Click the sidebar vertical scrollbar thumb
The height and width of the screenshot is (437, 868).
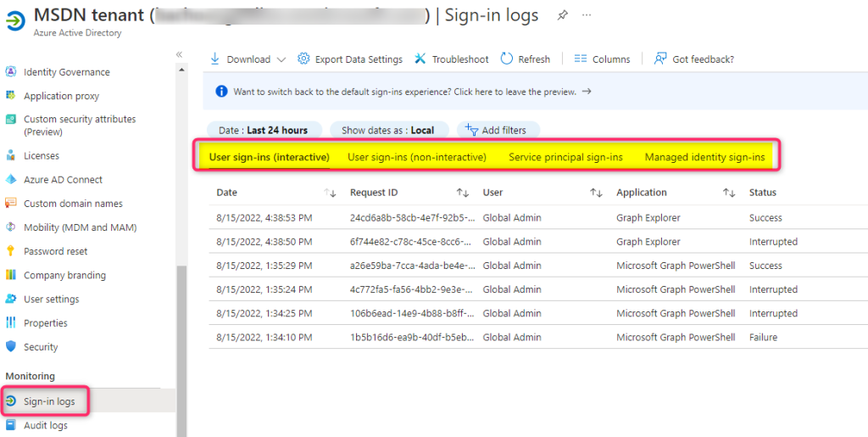tap(181, 351)
